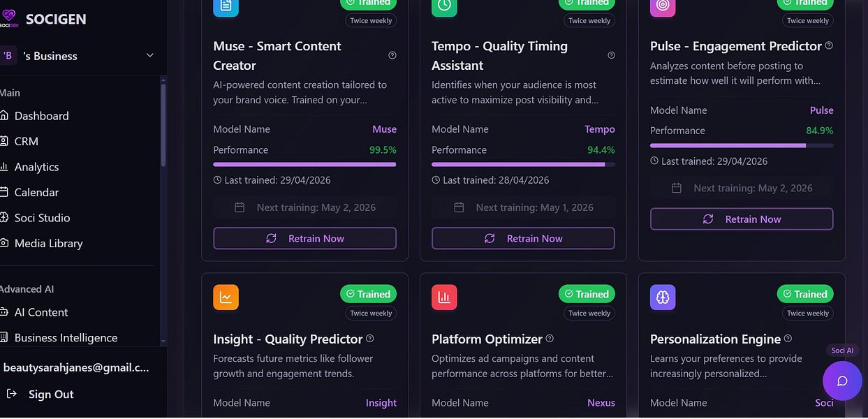868x419 pixels.
Task: Click help icon beside Insight - Quality Predictor
Action: pos(370,339)
